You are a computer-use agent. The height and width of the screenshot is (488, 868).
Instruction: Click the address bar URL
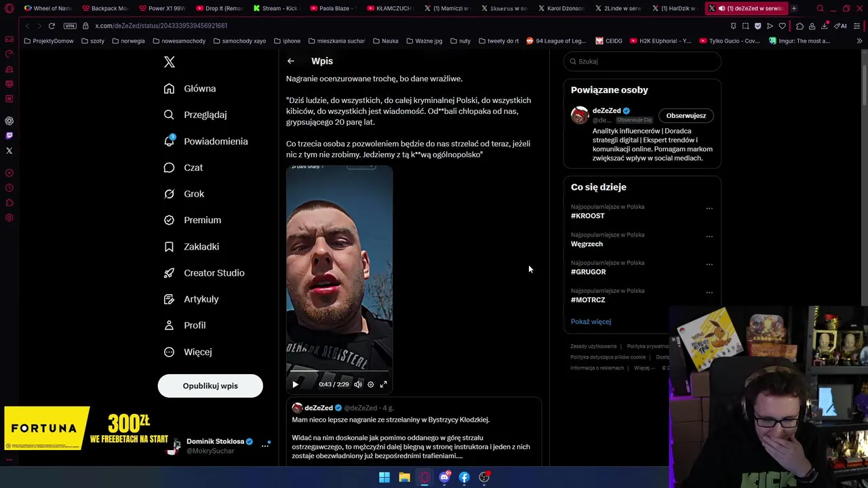(161, 26)
